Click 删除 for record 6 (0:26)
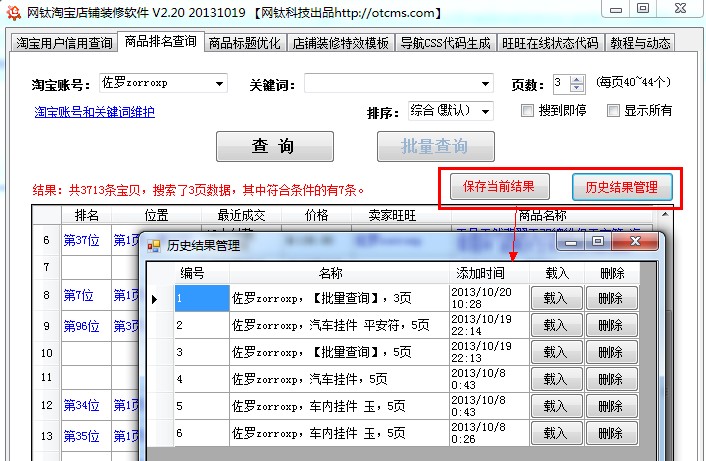This screenshot has height=461, width=706. 611,433
